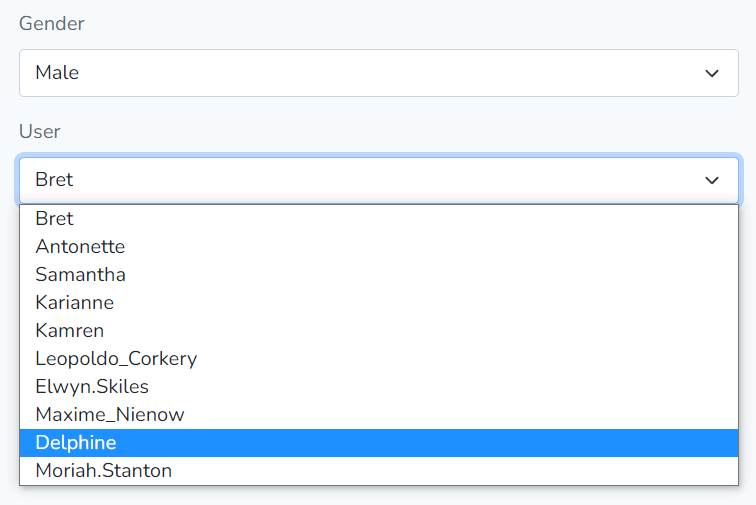Select Leopoldo_Corkery from the list
Image resolution: width=756 pixels, height=505 pixels.
116,358
